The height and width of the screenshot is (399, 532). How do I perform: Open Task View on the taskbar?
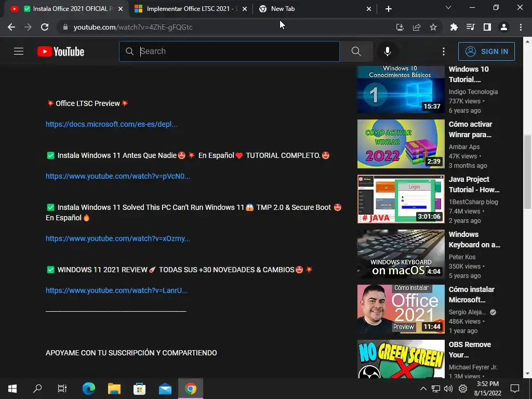[62, 389]
